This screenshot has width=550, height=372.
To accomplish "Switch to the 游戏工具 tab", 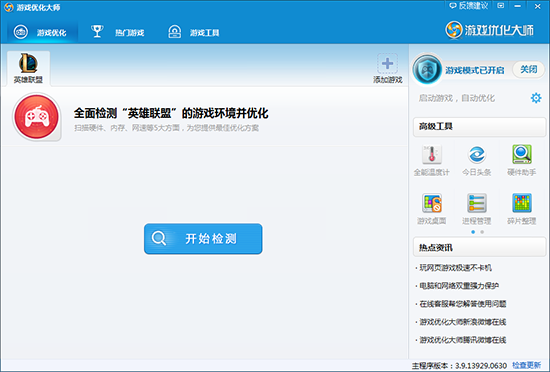I will [x=194, y=32].
